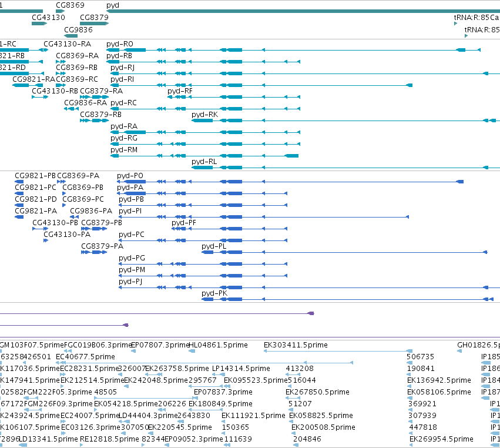Click the EP07807.3prime EST label
500x448 pixels.
click(161, 345)
